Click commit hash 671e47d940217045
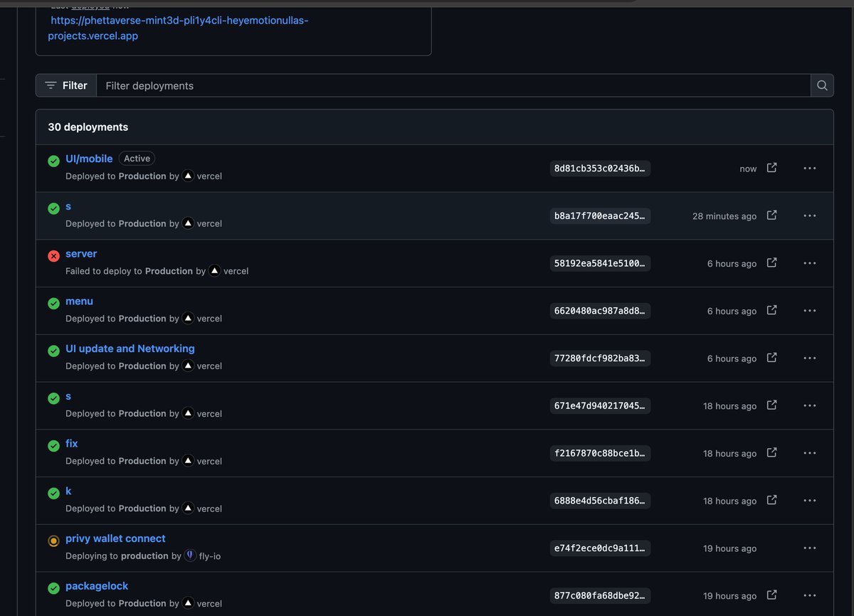Screen dimensions: 854x616 [600, 406]
